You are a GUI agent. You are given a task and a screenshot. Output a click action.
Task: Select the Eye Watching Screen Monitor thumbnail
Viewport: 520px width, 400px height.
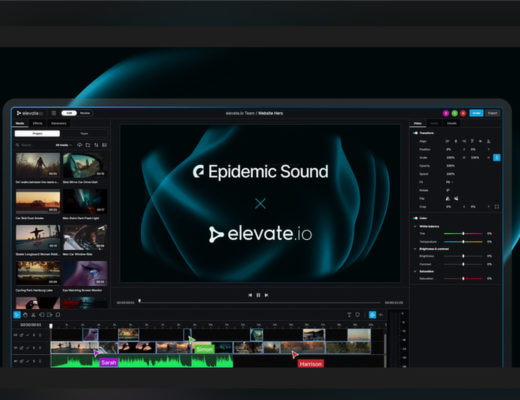85,273
